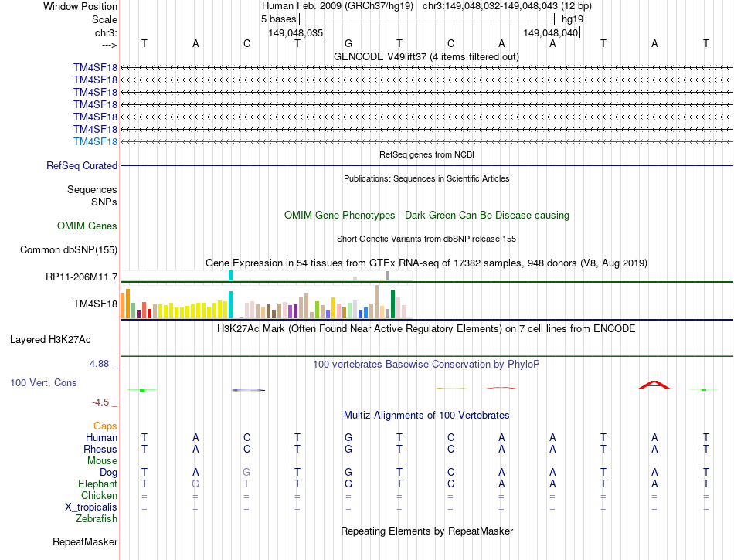Viewport: 734px width, 560px height.
Task: Click the dark green bar in TM4SF18 expression chart
Action: tap(392, 304)
